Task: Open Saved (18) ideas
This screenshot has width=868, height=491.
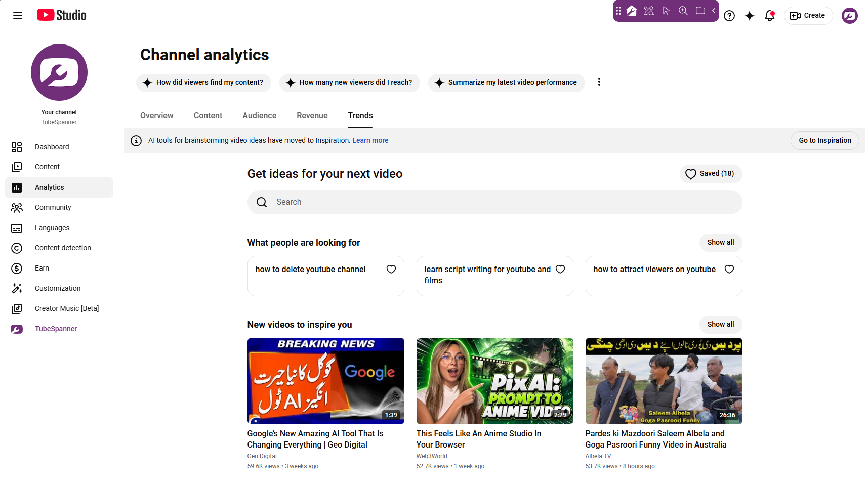Action: coord(711,174)
